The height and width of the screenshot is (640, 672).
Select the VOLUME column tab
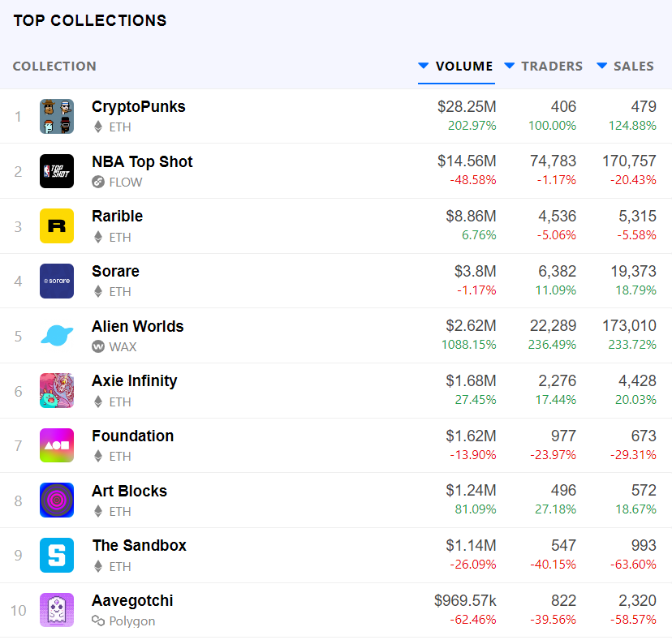coord(464,67)
